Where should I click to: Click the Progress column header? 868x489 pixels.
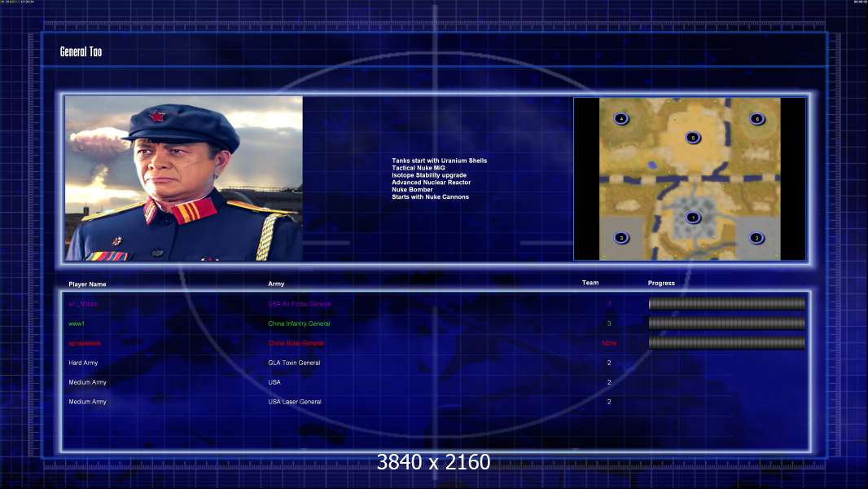click(661, 283)
